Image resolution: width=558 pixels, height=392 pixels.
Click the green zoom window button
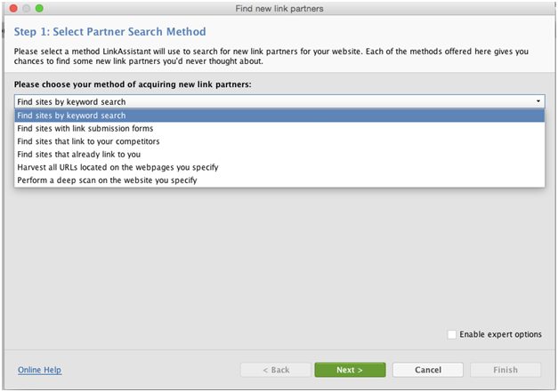[x=39, y=8]
